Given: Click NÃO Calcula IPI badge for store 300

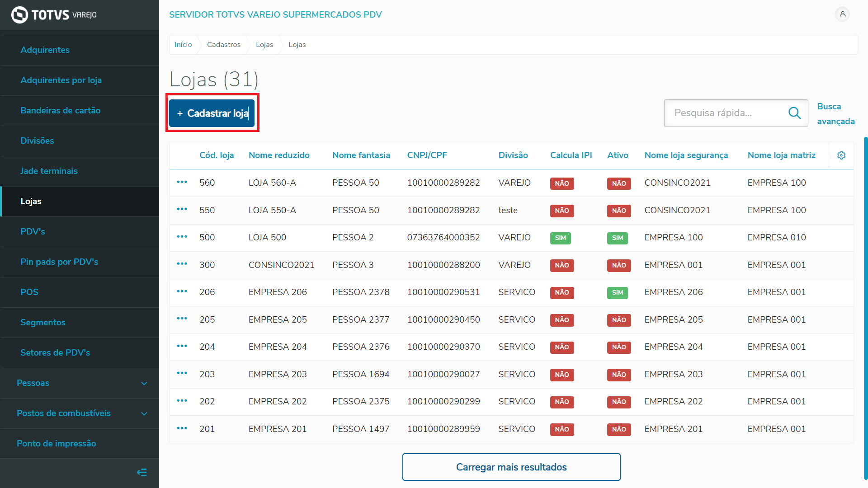Looking at the screenshot, I should coord(561,265).
